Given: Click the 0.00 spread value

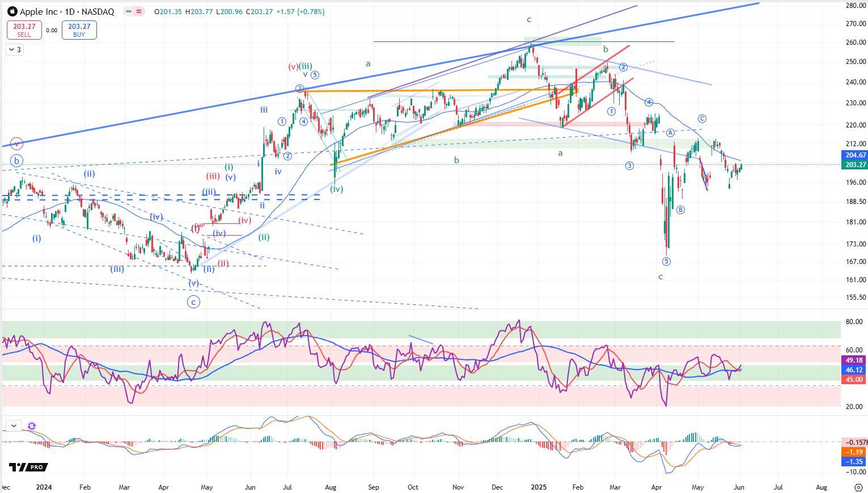Looking at the screenshot, I should coord(52,30).
